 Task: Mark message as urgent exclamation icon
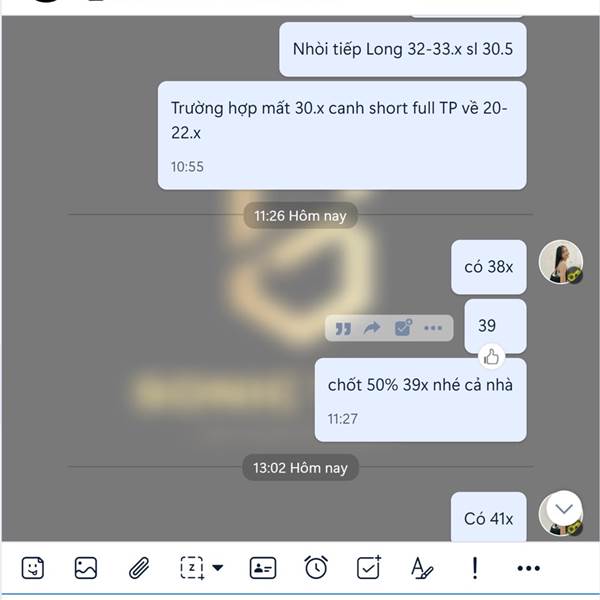[475, 568]
